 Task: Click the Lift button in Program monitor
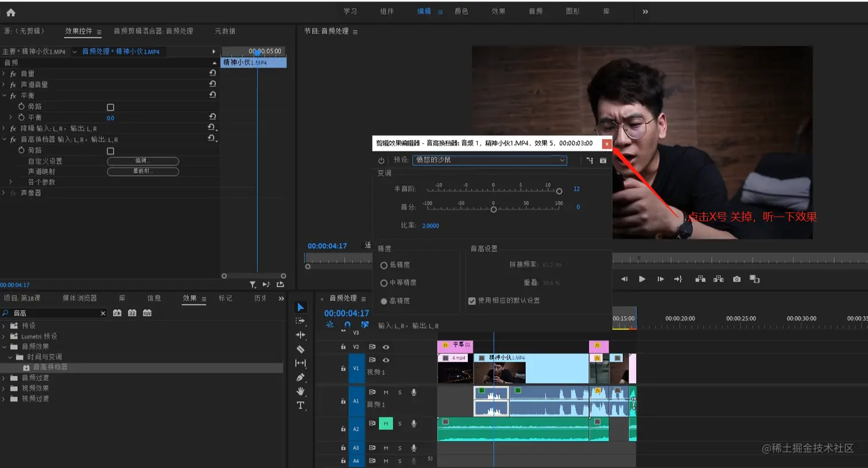tap(700, 279)
